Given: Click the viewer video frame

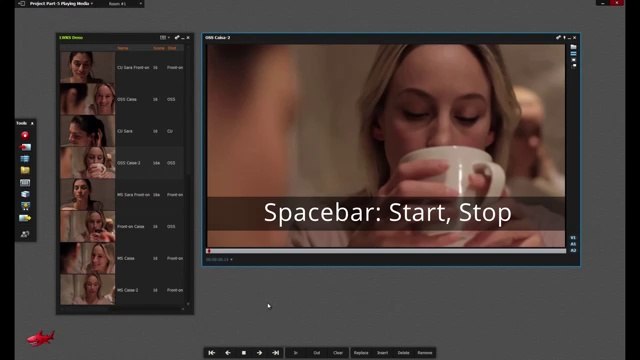Looking at the screenshot, I should [386, 146].
